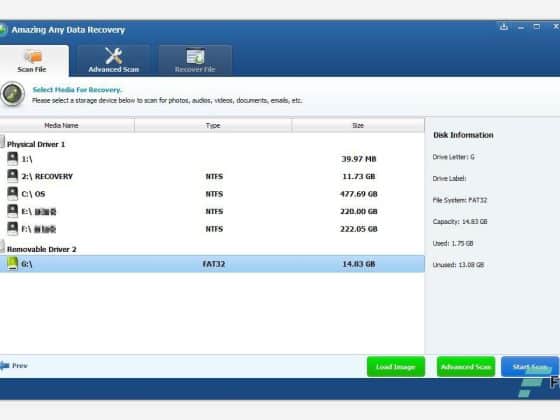Click the Unused disk space text
Screen dimensions: 560x420
[458, 265]
